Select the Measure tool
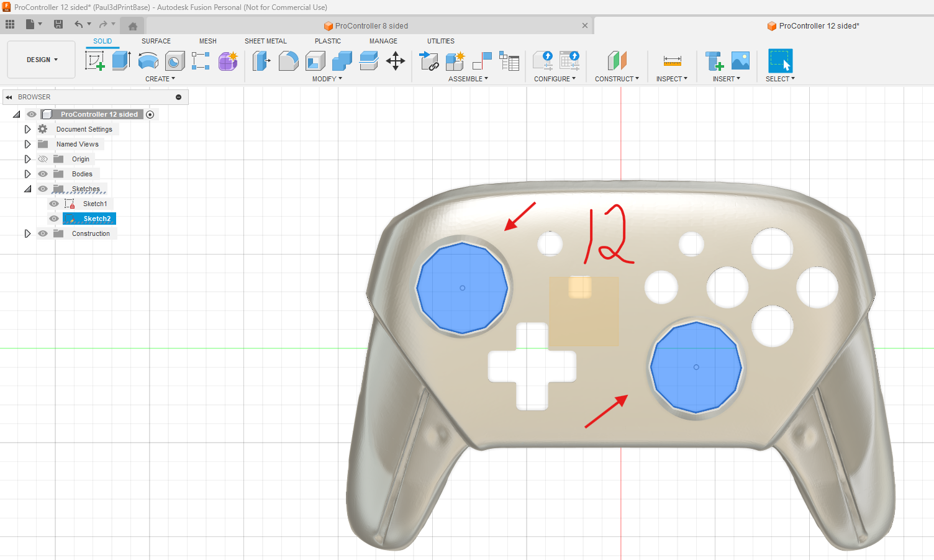This screenshot has height=560, width=934. pyautogui.click(x=672, y=61)
